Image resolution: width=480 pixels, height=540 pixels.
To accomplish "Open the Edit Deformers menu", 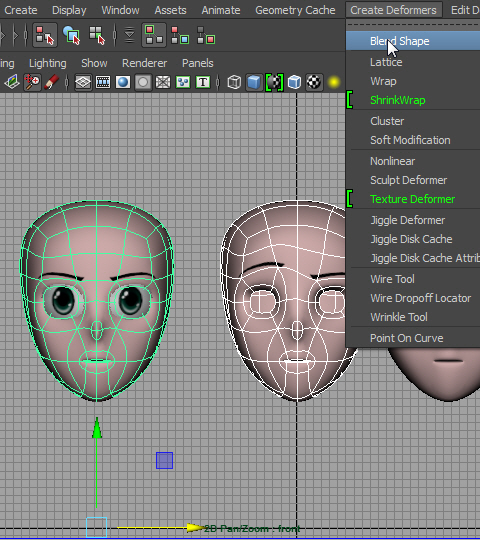I will (x=465, y=10).
